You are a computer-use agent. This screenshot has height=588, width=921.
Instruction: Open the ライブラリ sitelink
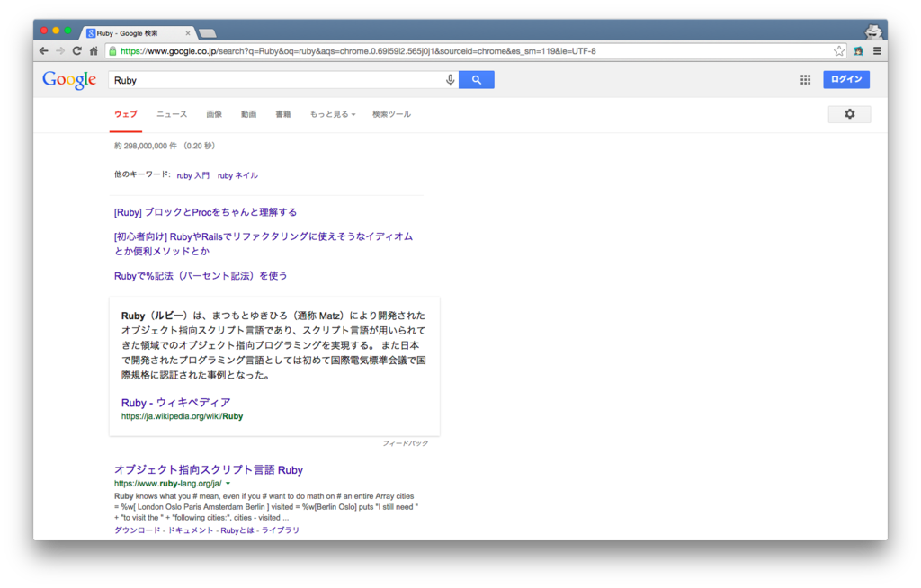[281, 530]
